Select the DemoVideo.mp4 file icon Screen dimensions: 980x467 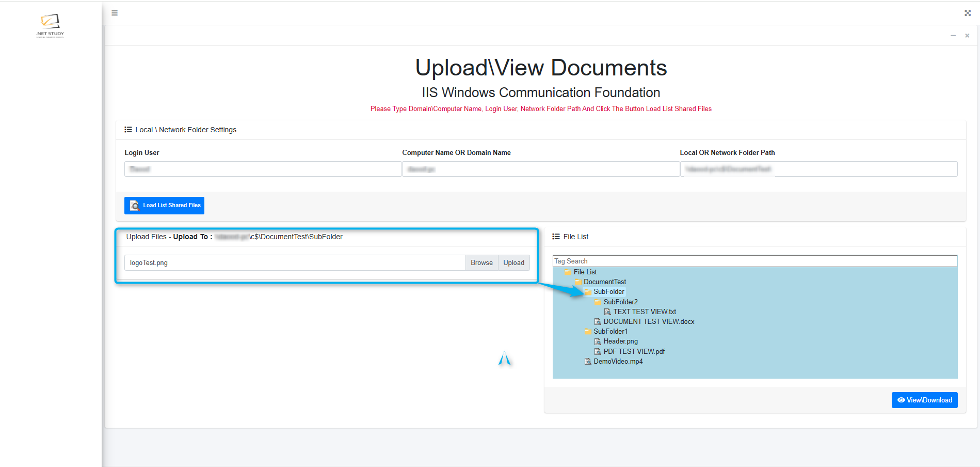coord(588,362)
